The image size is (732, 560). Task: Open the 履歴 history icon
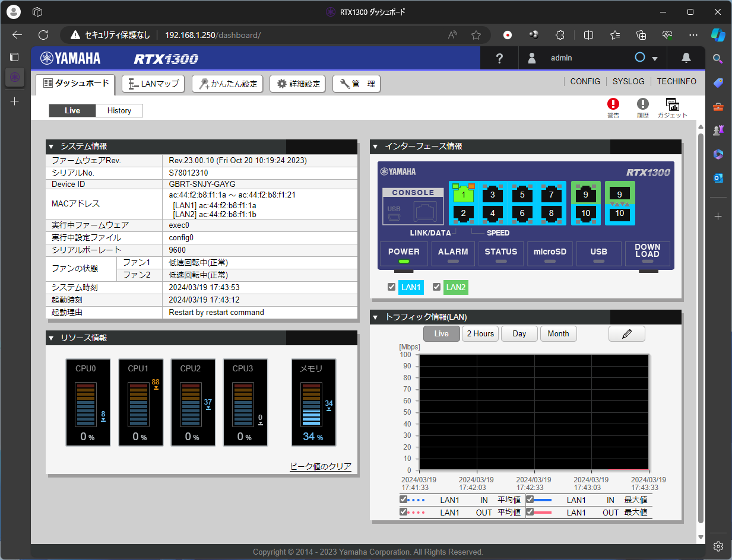(642, 108)
